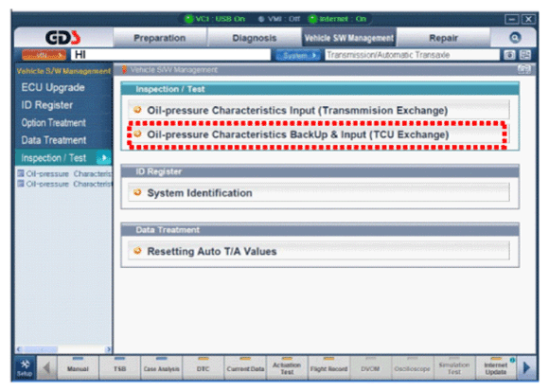Image resolution: width=549 pixels, height=392 pixels.
Task: Expand the Inspection / Test sidebar arrow
Action: pos(103,158)
